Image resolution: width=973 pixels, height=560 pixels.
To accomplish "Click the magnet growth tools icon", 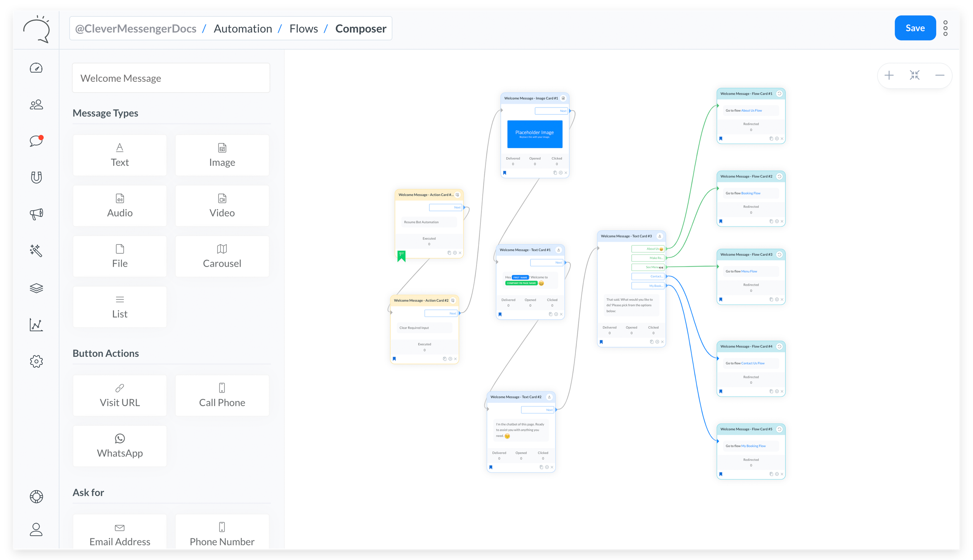I will pyautogui.click(x=36, y=177).
